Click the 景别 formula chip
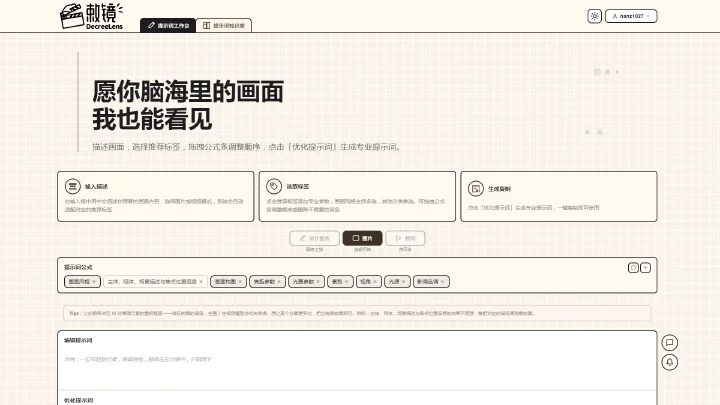The image size is (720, 405). 340,281
